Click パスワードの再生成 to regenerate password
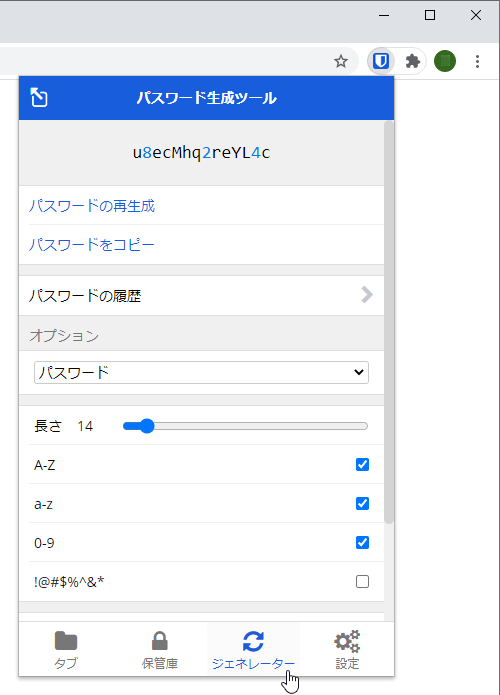500x695 pixels. (x=92, y=206)
